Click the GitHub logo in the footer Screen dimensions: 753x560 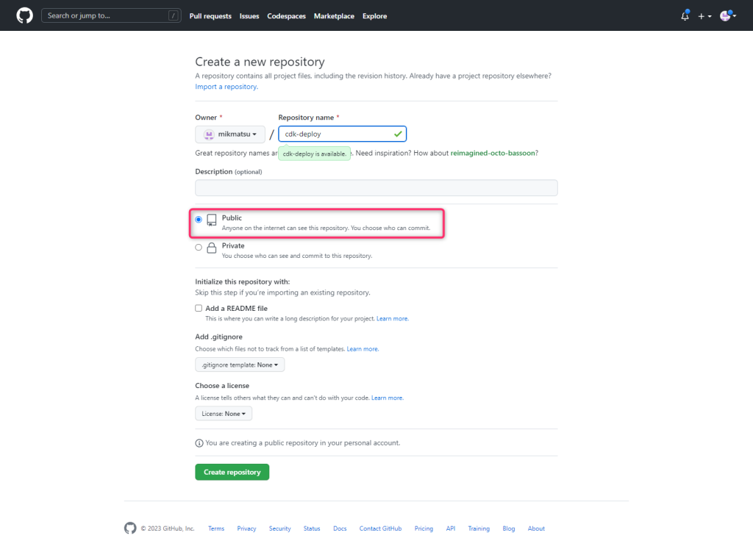(130, 528)
